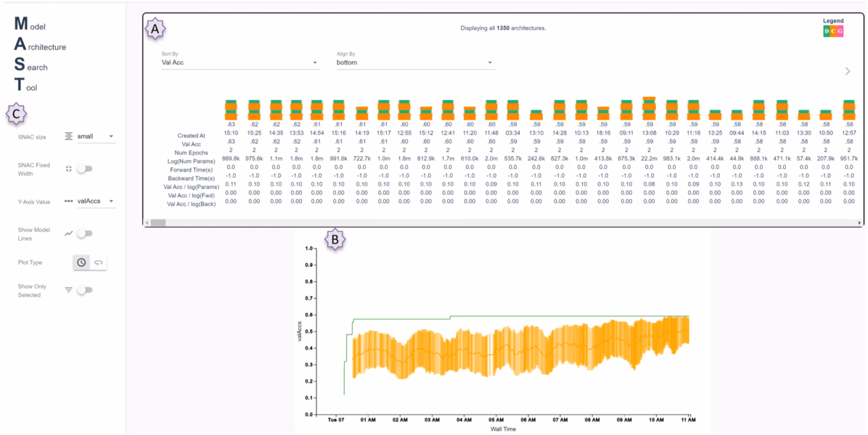868x435 pixels.
Task: Select architecture created at 13:10
Action: (x=536, y=115)
